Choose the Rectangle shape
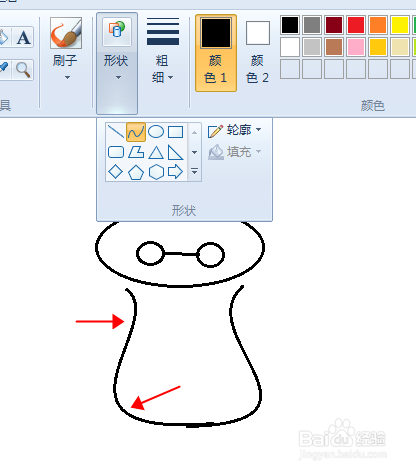 click(176, 132)
